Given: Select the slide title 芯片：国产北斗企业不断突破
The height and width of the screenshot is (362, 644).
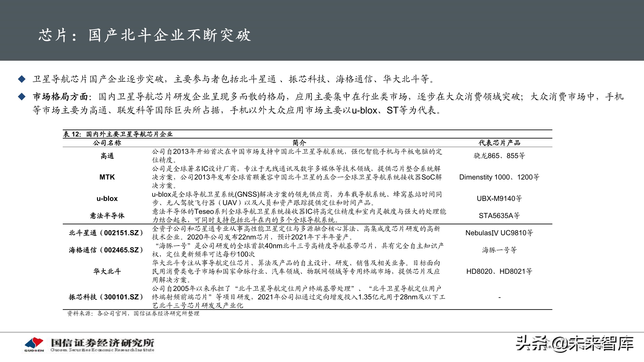Looking at the screenshot, I should coord(145,35).
